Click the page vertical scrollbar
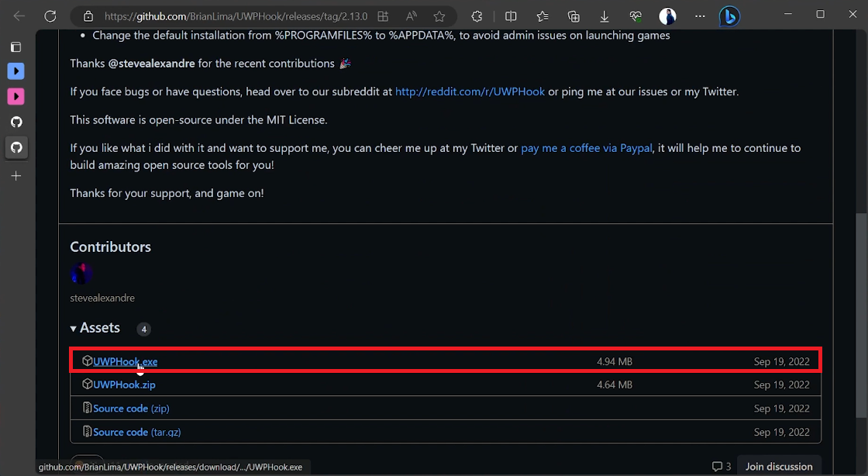The image size is (868, 476). 861,316
